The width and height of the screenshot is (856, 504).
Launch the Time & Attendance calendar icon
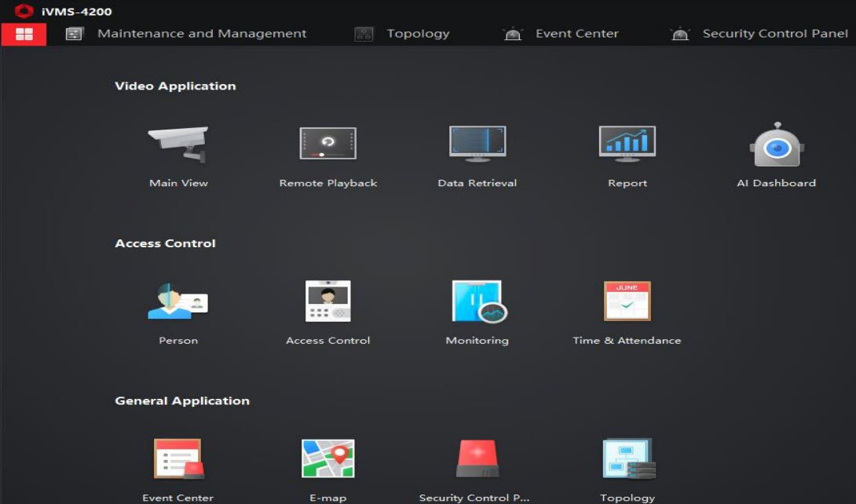pos(627,301)
